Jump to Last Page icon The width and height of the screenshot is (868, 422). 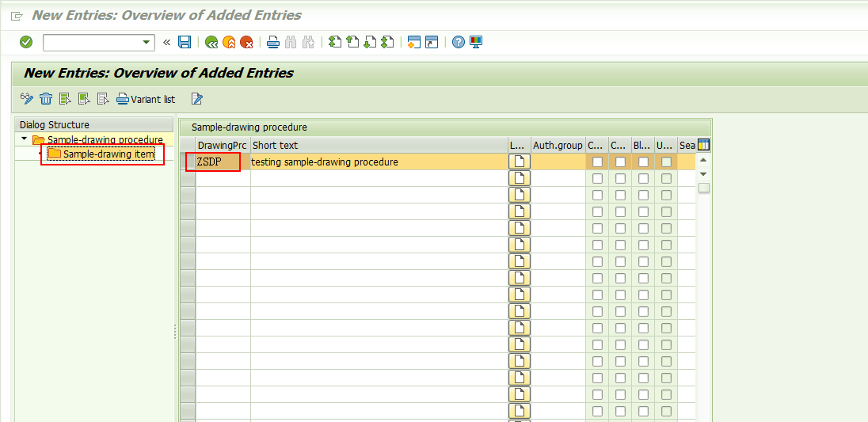387,42
